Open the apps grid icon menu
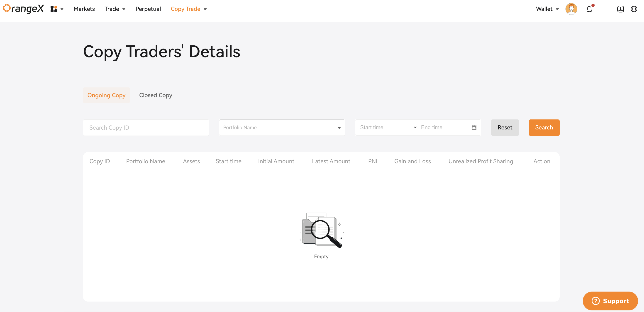644x312 pixels. [54, 9]
